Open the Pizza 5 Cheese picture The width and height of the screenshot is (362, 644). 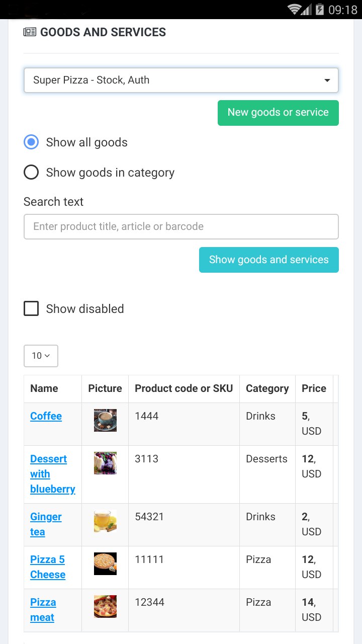coord(105,563)
